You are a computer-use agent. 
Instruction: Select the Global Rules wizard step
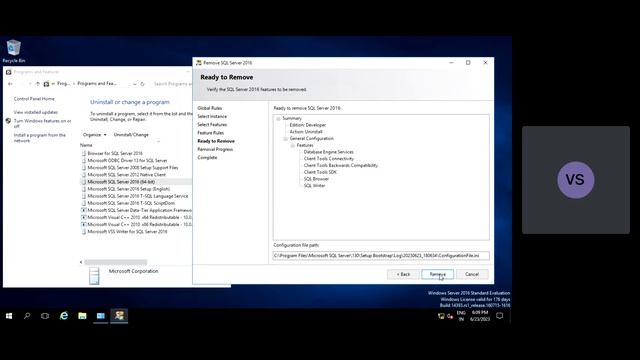[x=210, y=108]
